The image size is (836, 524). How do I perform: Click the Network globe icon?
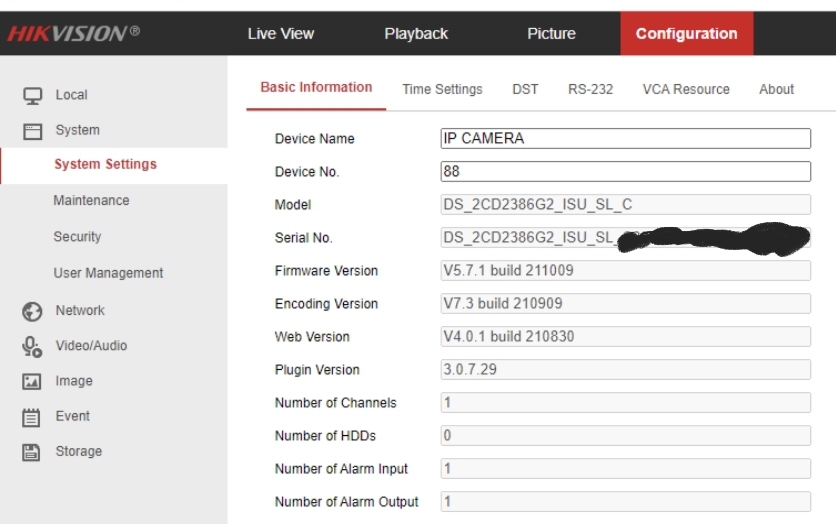pos(32,311)
